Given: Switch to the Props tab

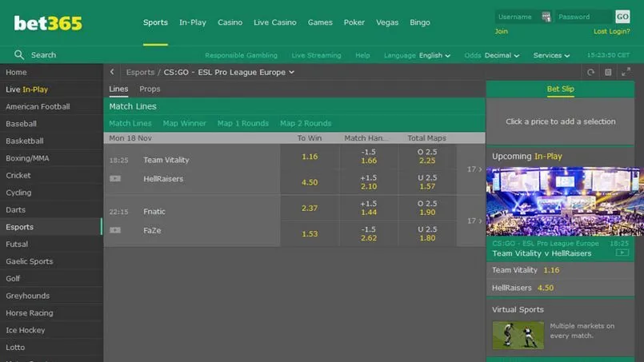Looking at the screenshot, I should click(x=150, y=89).
